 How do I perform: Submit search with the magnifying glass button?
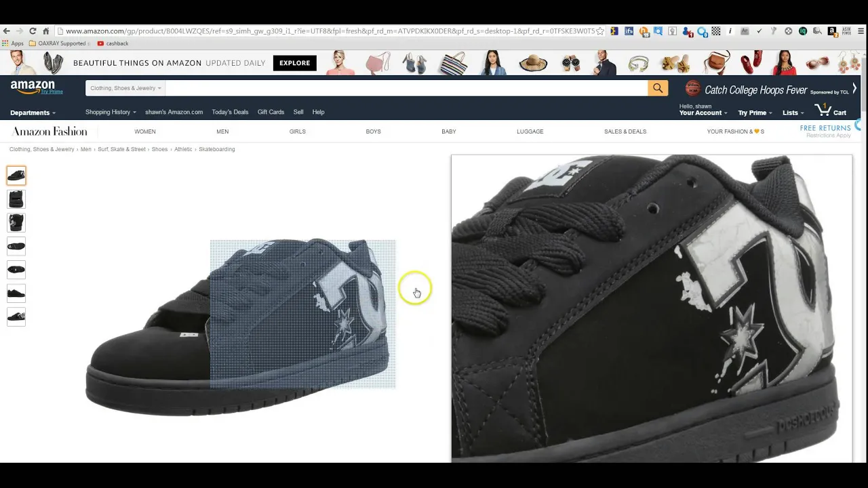coord(658,88)
